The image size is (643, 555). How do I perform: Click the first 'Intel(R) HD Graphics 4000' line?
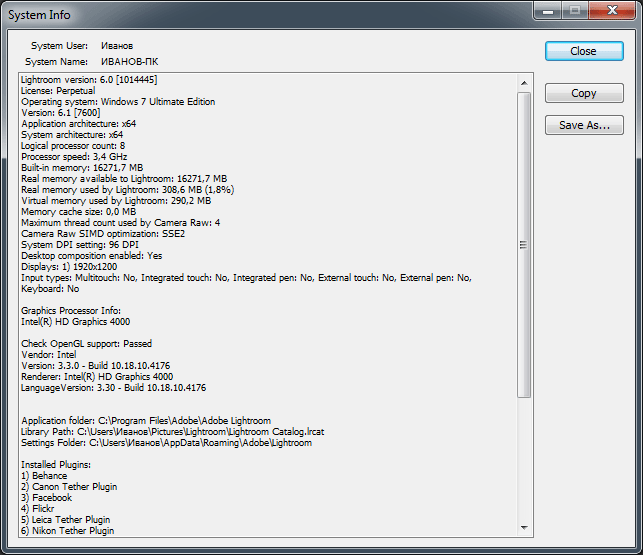[75, 322]
